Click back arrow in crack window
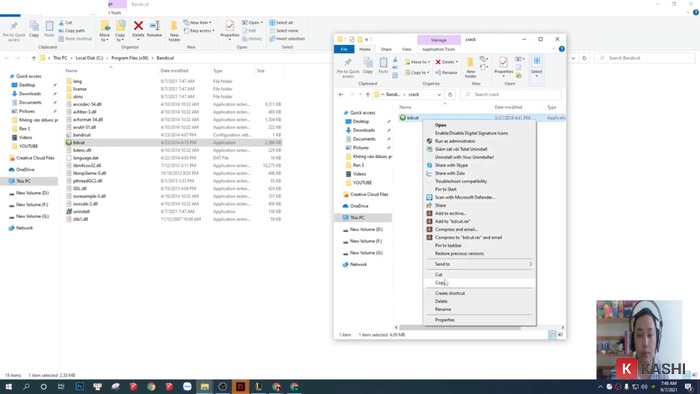The height and width of the screenshot is (394, 700). (341, 95)
